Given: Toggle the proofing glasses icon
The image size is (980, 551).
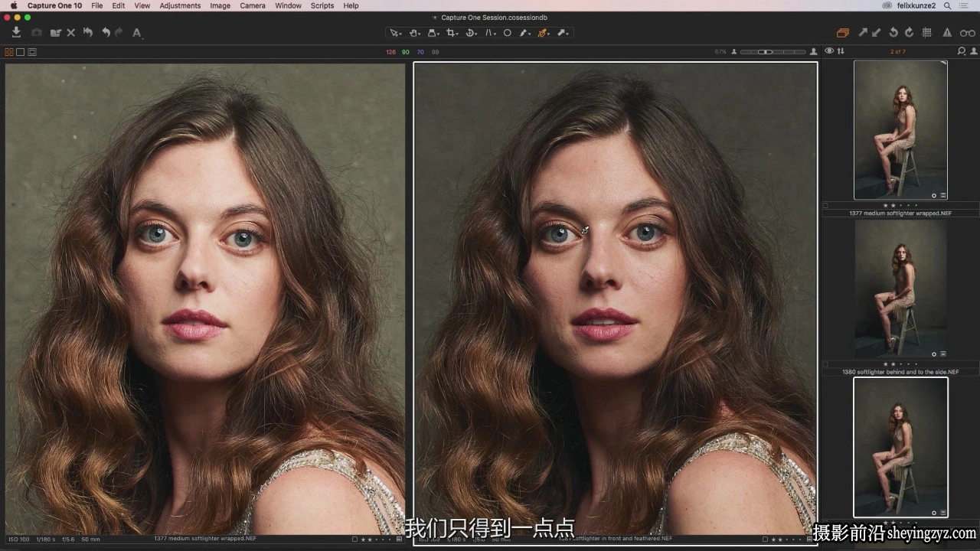Looking at the screenshot, I should (x=968, y=33).
